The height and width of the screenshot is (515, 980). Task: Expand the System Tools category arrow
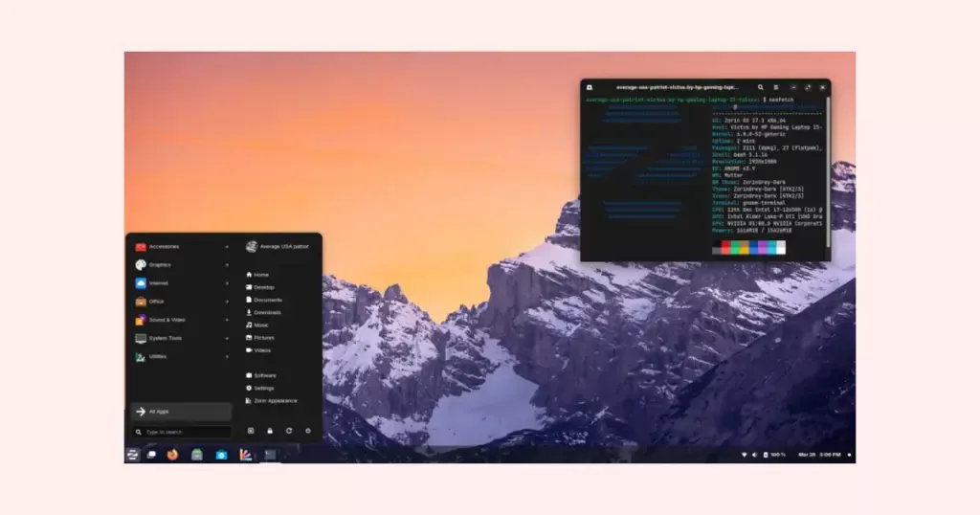click(227, 338)
